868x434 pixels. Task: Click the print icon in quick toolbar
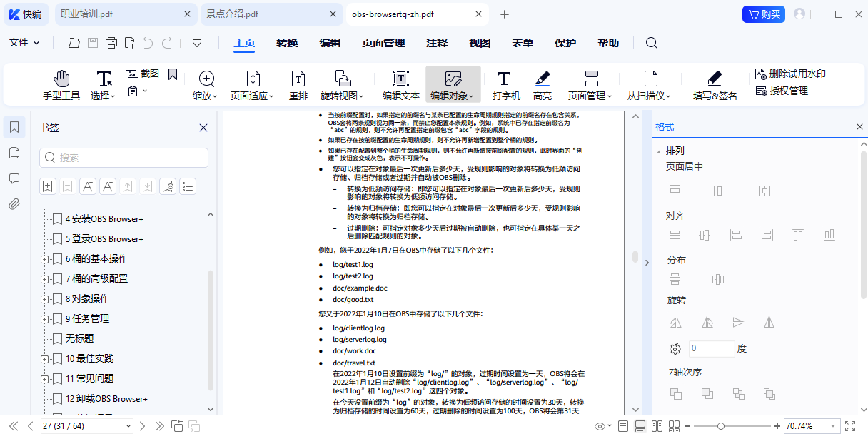click(111, 43)
